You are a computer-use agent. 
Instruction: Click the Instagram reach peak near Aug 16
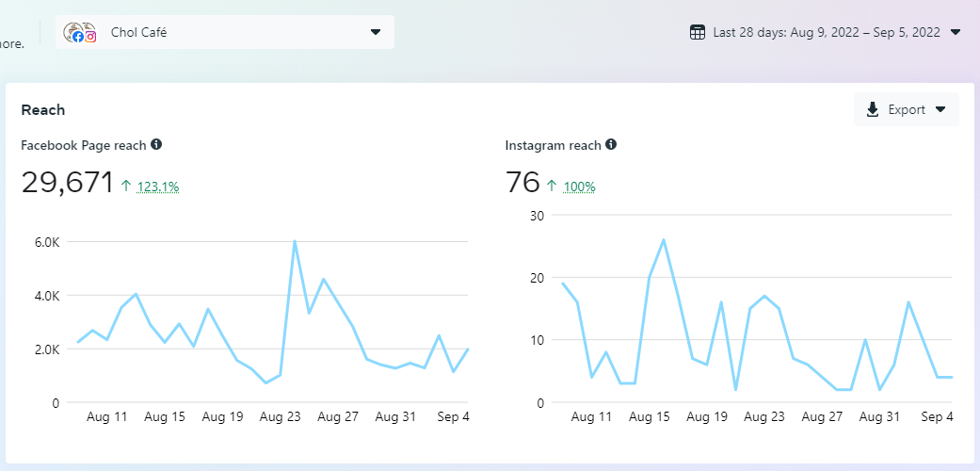click(664, 239)
